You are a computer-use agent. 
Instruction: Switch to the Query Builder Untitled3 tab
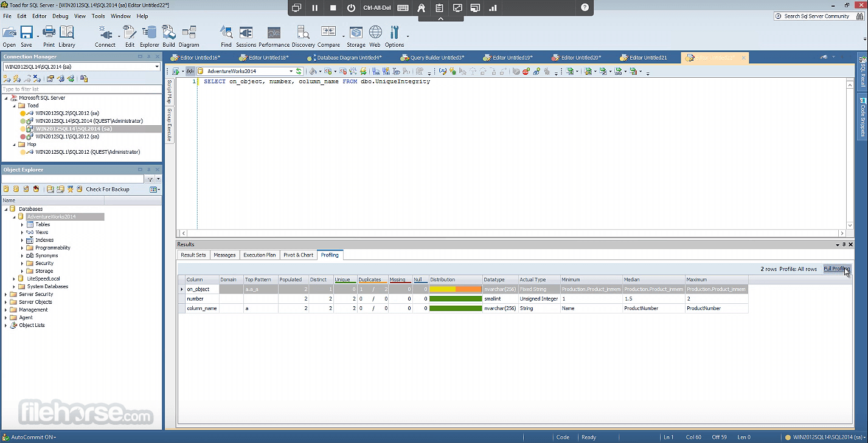click(x=432, y=58)
